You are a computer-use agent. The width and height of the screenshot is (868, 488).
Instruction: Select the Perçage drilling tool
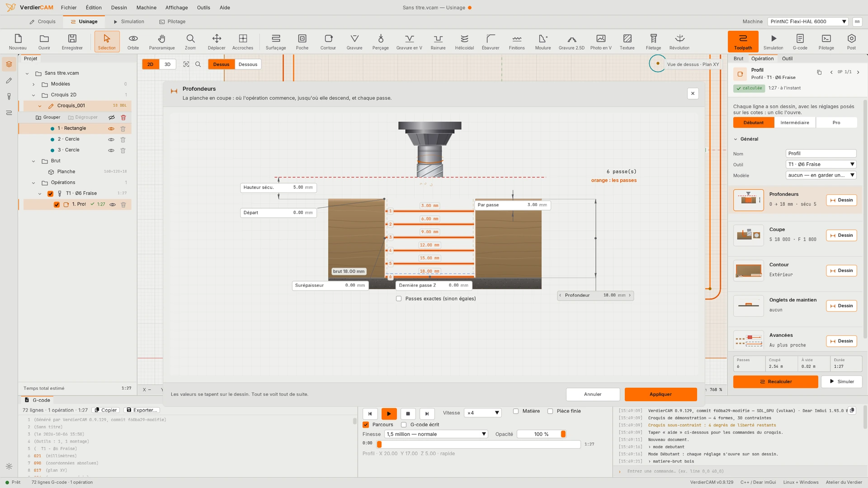(x=380, y=42)
